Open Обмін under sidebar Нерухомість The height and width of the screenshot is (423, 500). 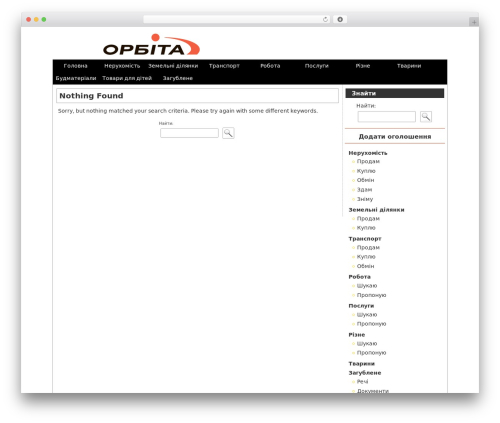[x=365, y=180]
